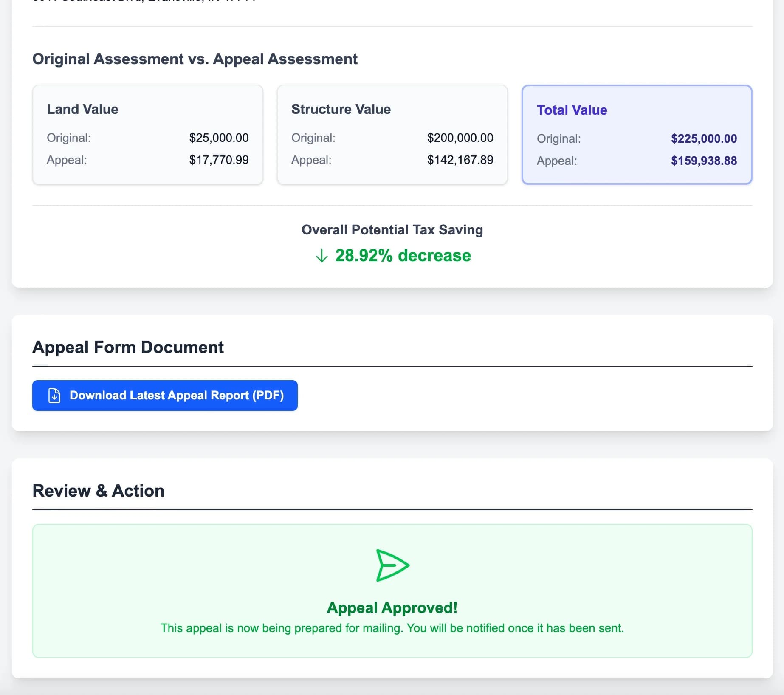
Task: Click the 28.92% decrease text
Action: coord(403,256)
